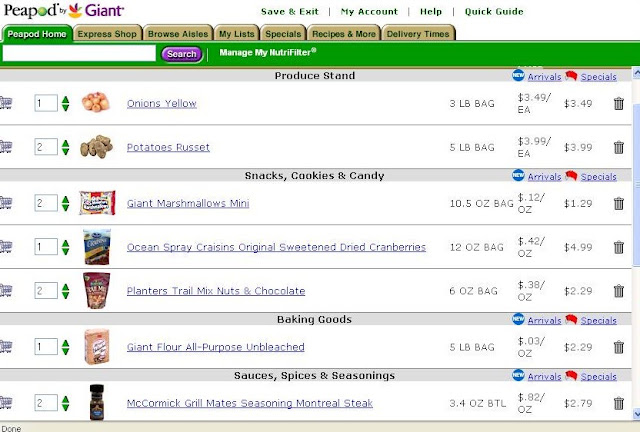Click scrollbar up arrow at top right
Screen dimensions: 640x432
click(x=636, y=73)
